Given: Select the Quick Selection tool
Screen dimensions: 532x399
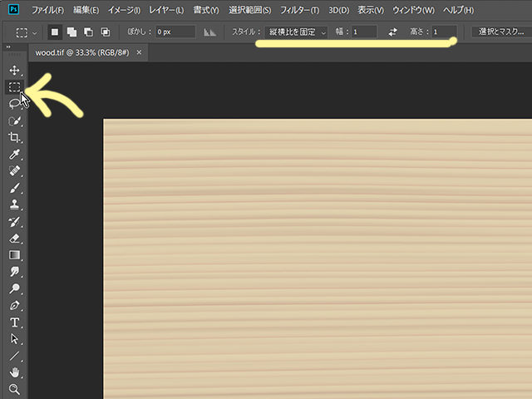Looking at the screenshot, I should (x=14, y=121).
